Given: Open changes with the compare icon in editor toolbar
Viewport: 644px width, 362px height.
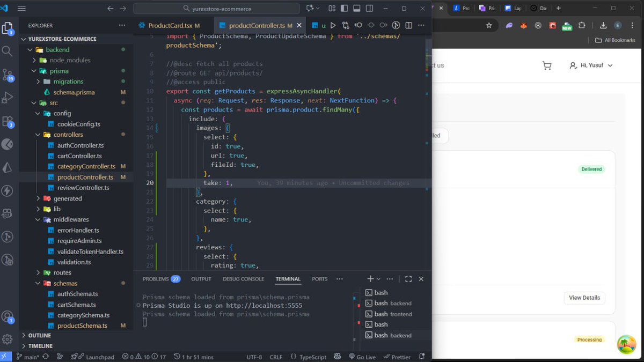Looking at the screenshot, I should coord(346,25).
